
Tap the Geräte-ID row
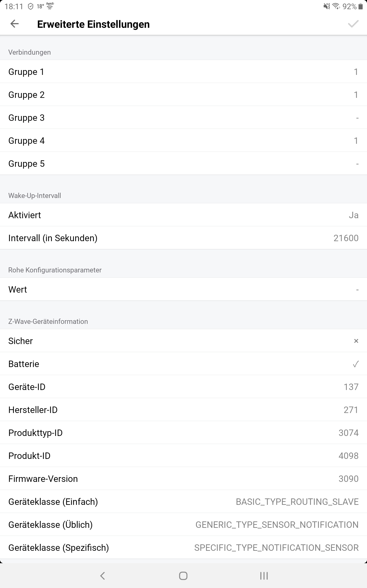click(183, 387)
